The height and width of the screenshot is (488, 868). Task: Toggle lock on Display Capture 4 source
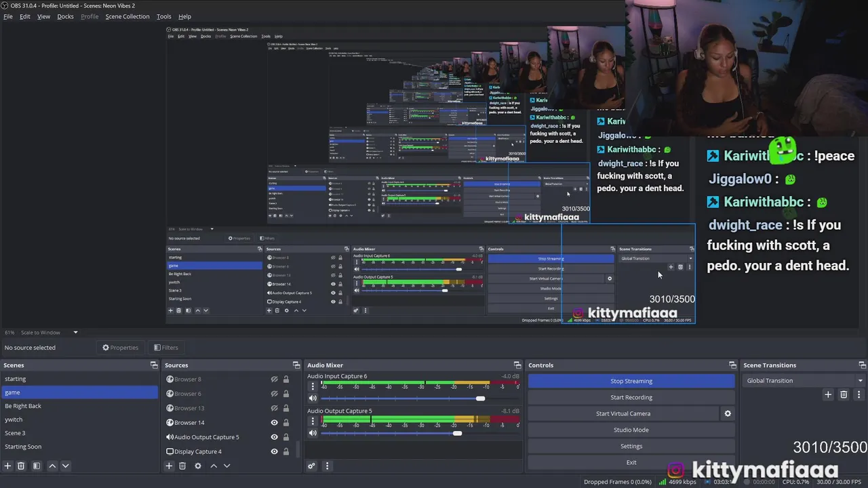coord(286,451)
